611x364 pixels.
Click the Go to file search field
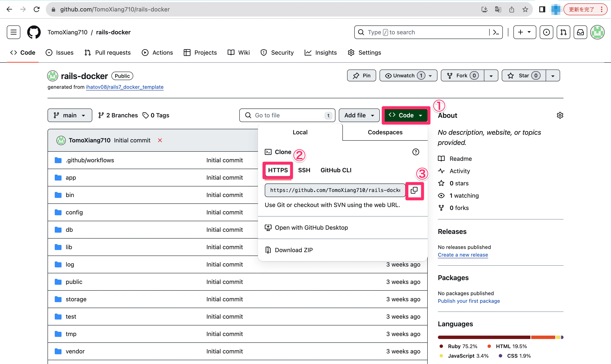click(x=287, y=115)
